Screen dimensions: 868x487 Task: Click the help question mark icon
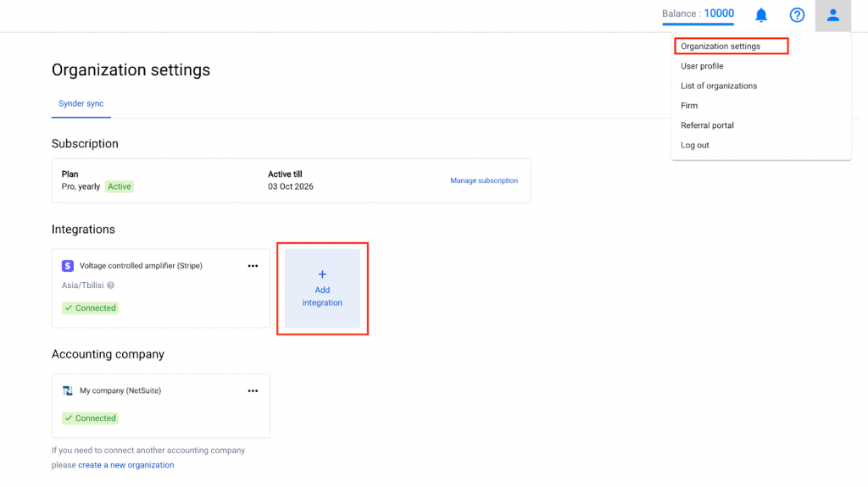coord(797,15)
